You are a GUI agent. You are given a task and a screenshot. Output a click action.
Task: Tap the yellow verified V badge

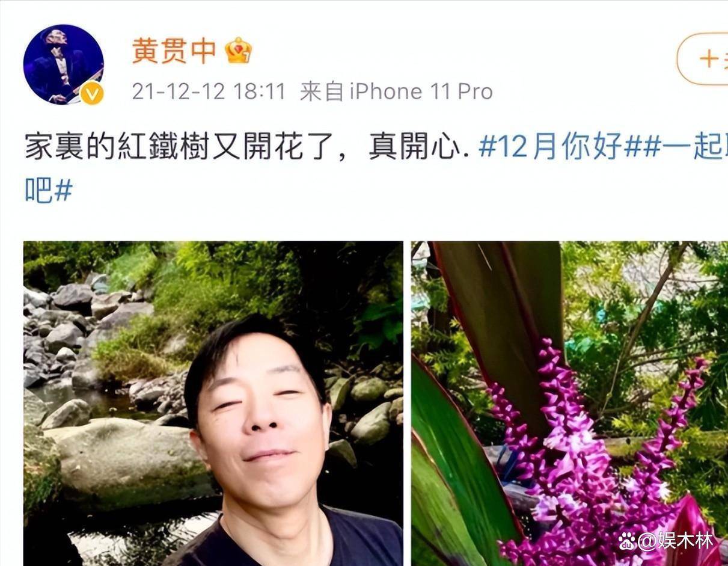[x=92, y=93]
